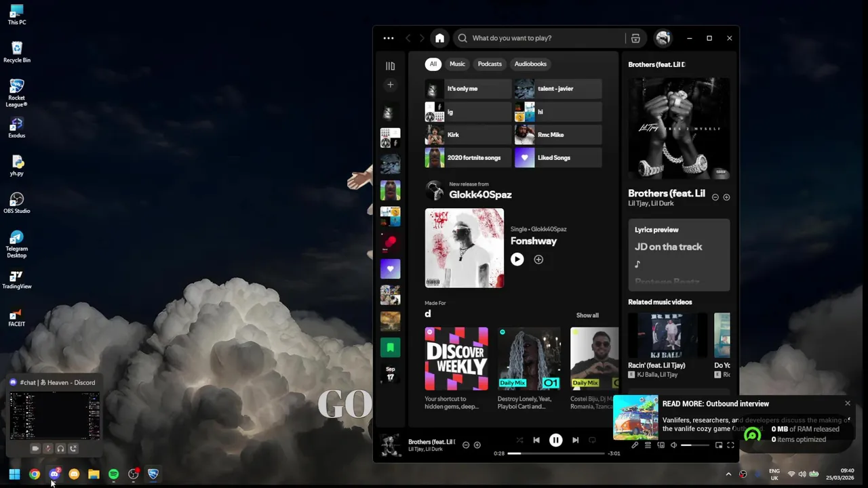
Task: Expand Your Library sidebar
Action: (390, 66)
